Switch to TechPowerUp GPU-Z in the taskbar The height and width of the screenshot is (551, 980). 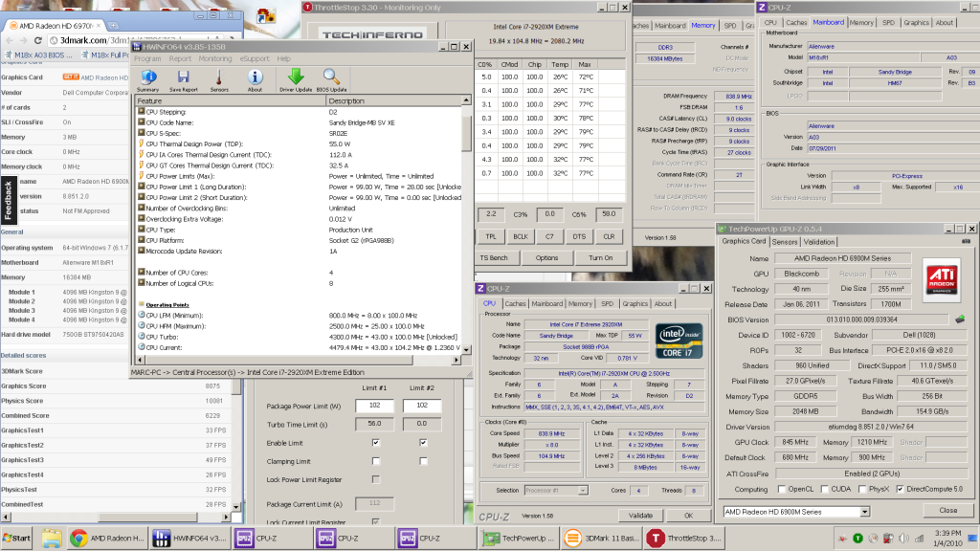(520, 538)
